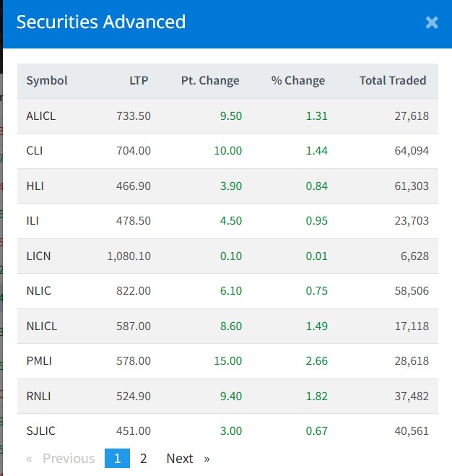Select the NLIC symbol row
Image resolution: width=452 pixels, height=476 pixels.
[x=38, y=290]
